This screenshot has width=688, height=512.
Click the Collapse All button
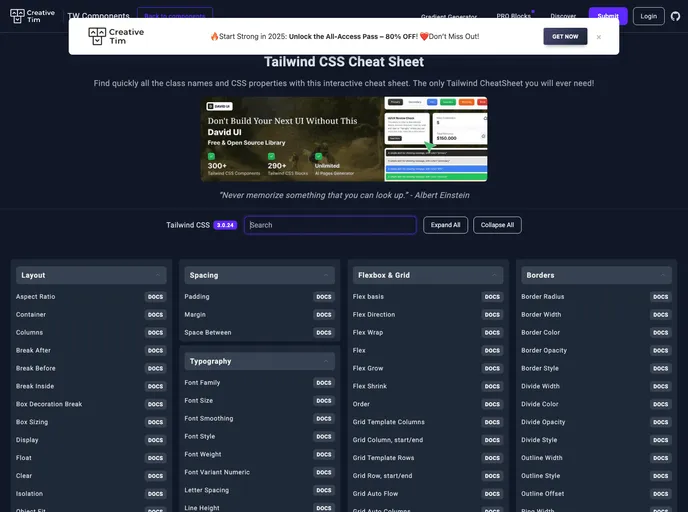(x=497, y=225)
